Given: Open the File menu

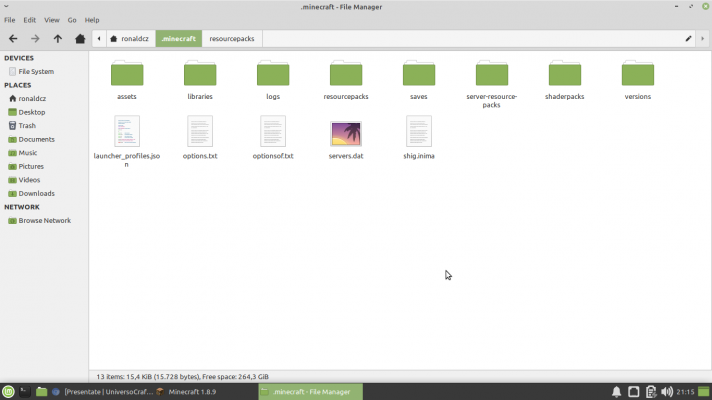Looking at the screenshot, I should pyautogui.click(x=10, y=20).
